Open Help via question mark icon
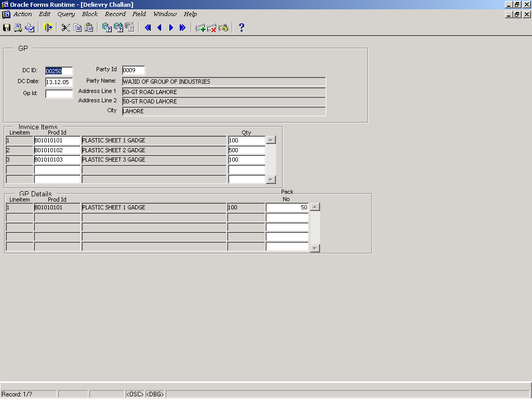Image resolution: width=532 pixels, height=399 pixels. tap(241, 28)
